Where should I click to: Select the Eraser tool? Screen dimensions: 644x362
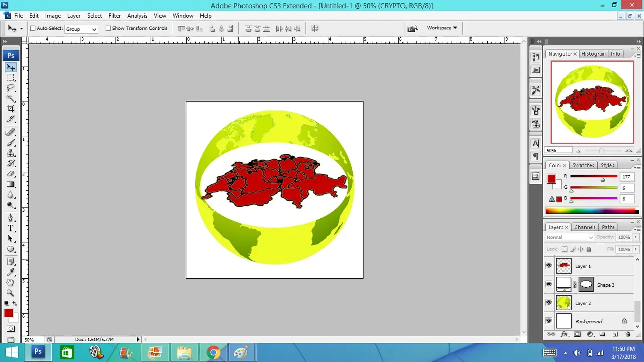click(x=11, y=174)
